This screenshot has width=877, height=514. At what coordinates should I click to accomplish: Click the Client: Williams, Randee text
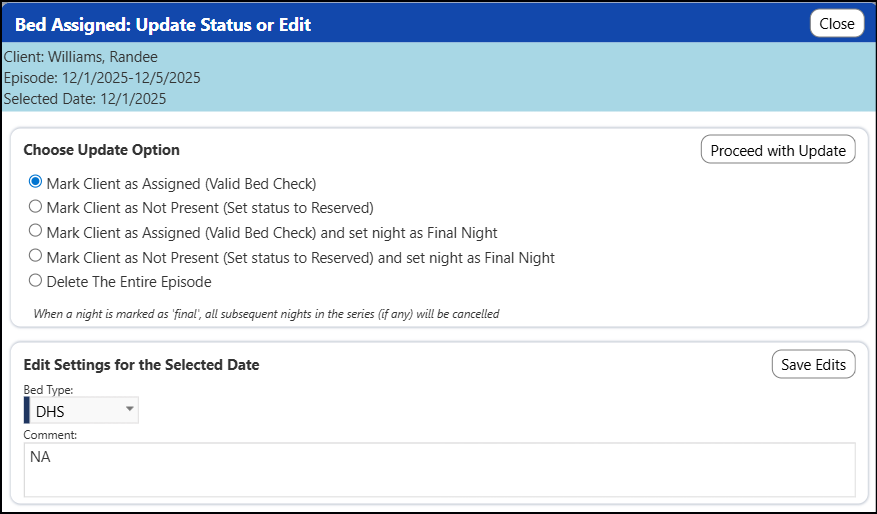[x=81, y=57]
